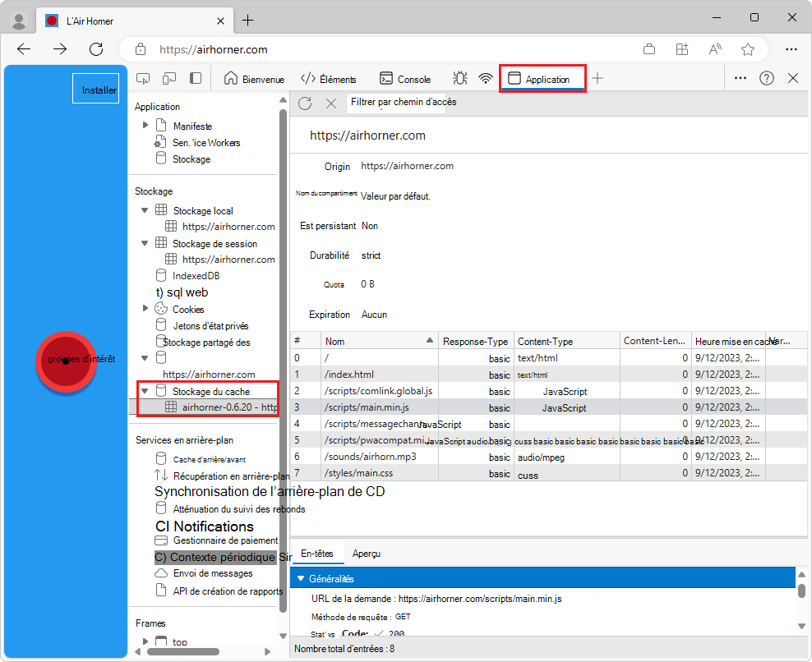Image resolution: width=812 pixels, height=662 pixels.
Task: Close the L'Air Horner browser tab
Action: click(220, 21)
